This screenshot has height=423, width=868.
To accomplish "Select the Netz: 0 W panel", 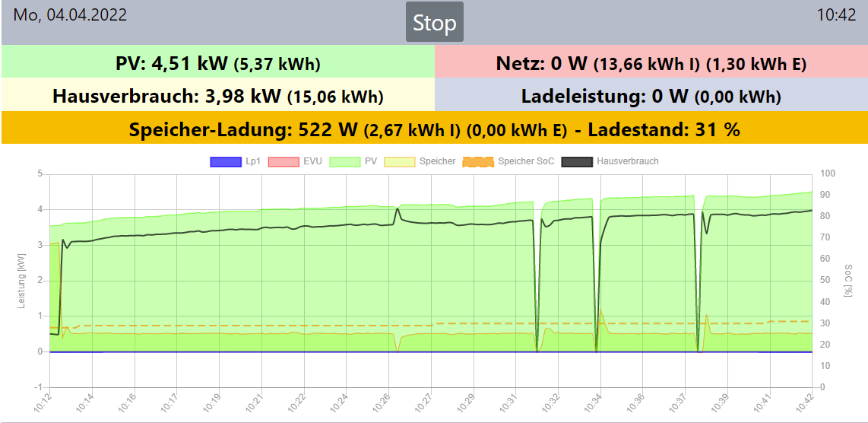I will tap(651, 62).
